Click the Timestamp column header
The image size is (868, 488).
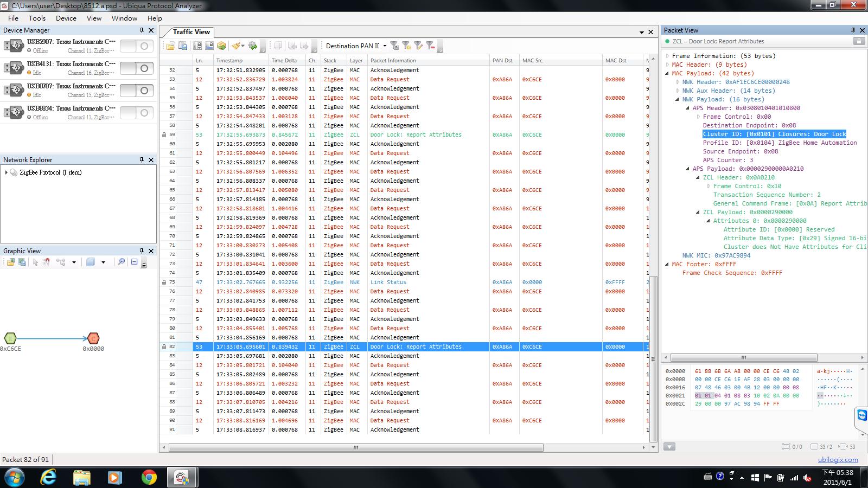241,60
